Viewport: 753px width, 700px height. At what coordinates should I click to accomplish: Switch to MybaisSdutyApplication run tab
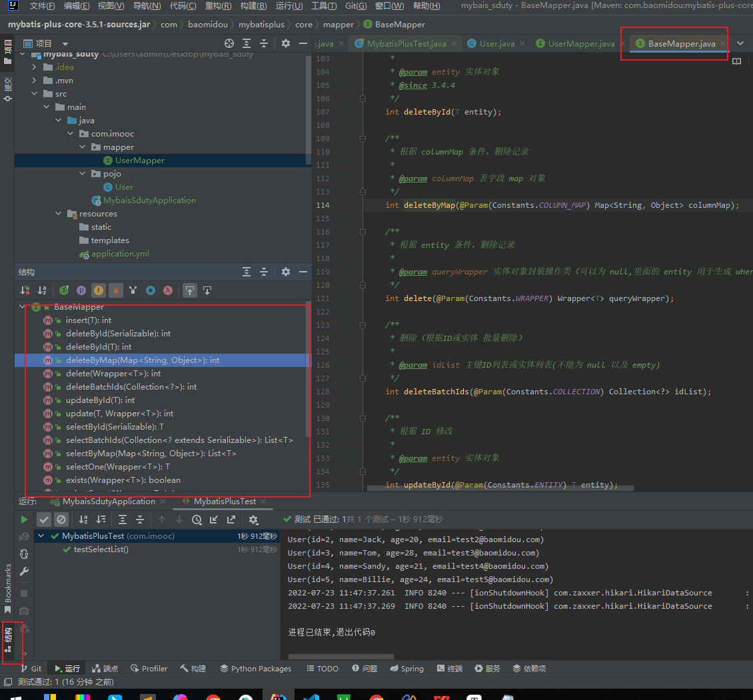coord(109,502)
